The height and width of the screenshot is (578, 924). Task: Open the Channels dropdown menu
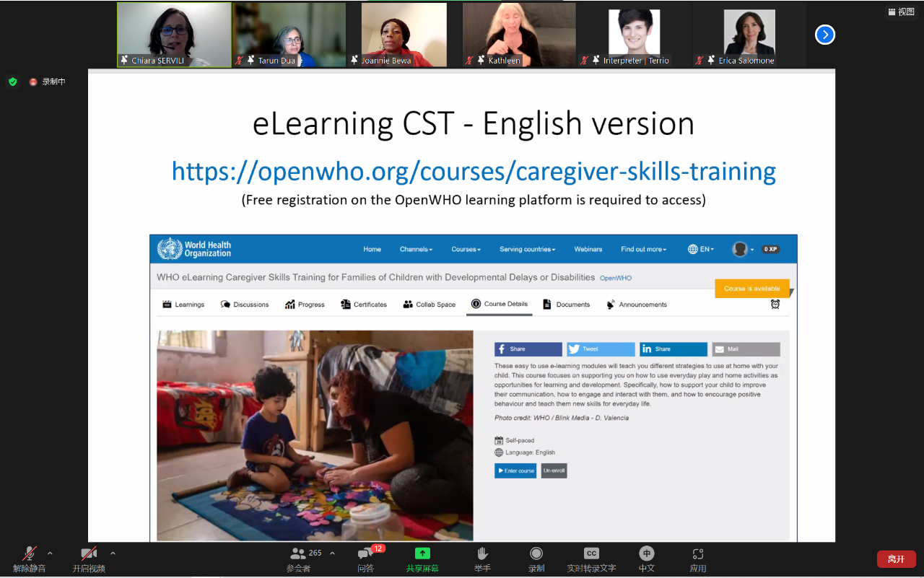(x=416, y=249)
